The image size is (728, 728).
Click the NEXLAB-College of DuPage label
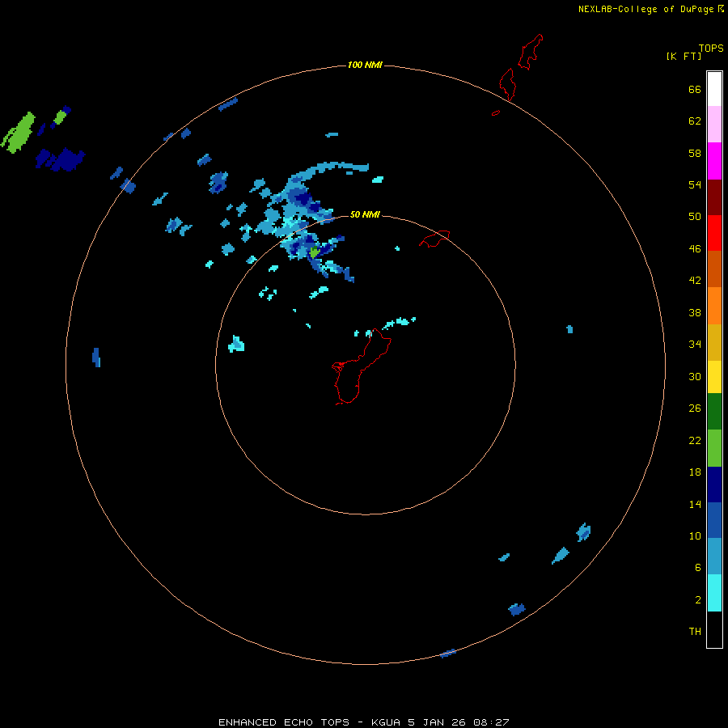tap(645, 9)
